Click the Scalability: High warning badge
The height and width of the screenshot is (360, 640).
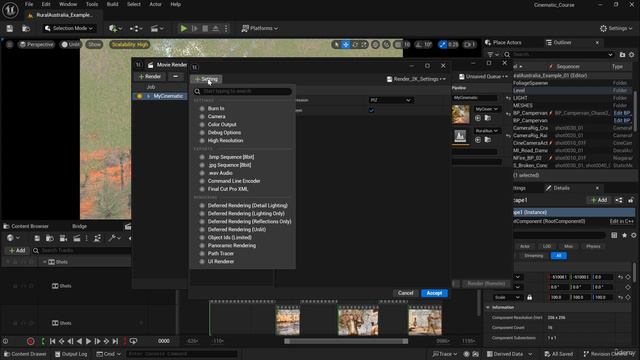(129, 44)
